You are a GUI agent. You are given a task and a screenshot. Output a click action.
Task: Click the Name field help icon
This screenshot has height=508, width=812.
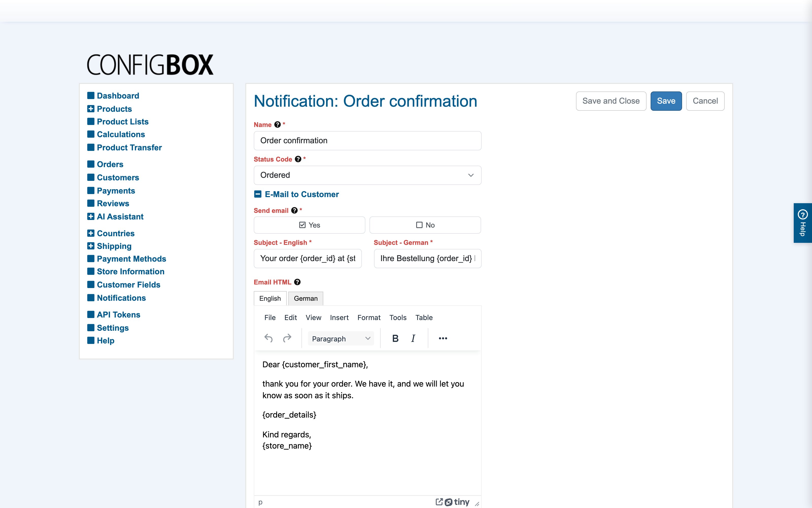(277, 125)
